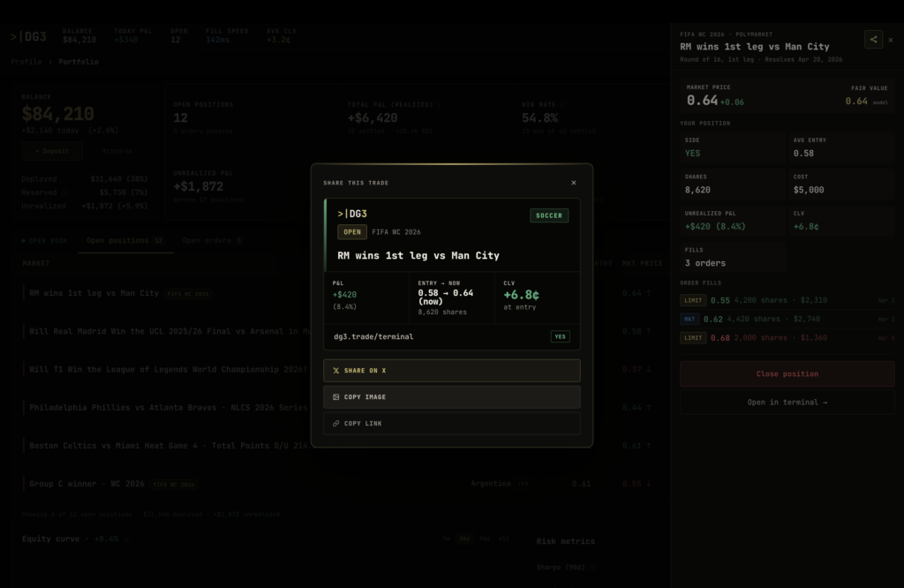Click the Deposit button under Balance

click(x=52, y=151)
